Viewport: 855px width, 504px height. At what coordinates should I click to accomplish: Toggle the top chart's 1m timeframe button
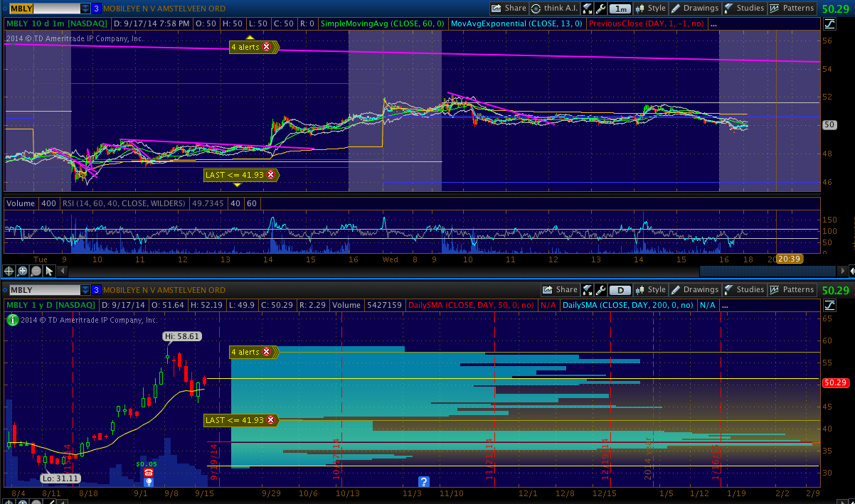pyautogui.click(x=621, y=9)
